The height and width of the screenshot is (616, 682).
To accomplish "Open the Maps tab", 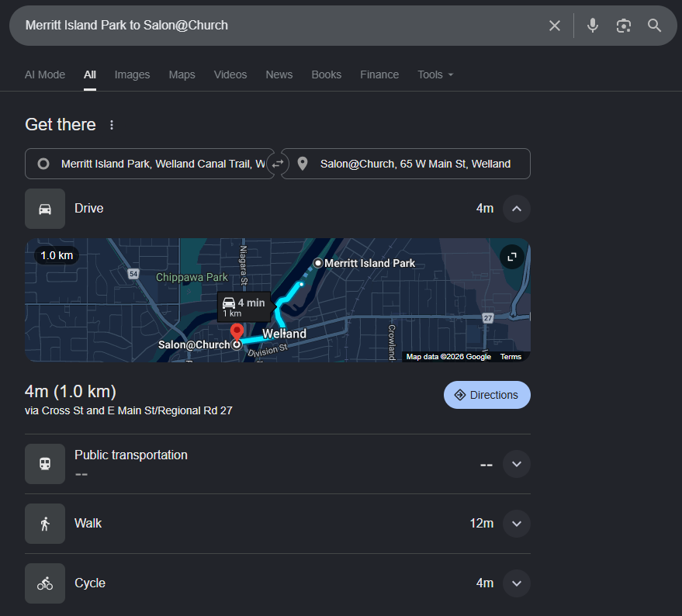I will tap(182, 74).
